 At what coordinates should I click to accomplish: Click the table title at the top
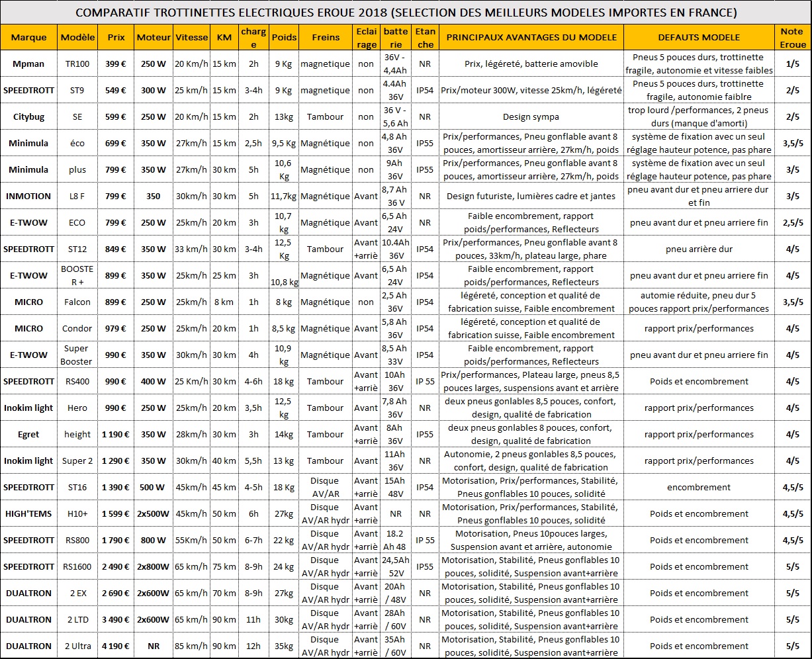[406, 13]
